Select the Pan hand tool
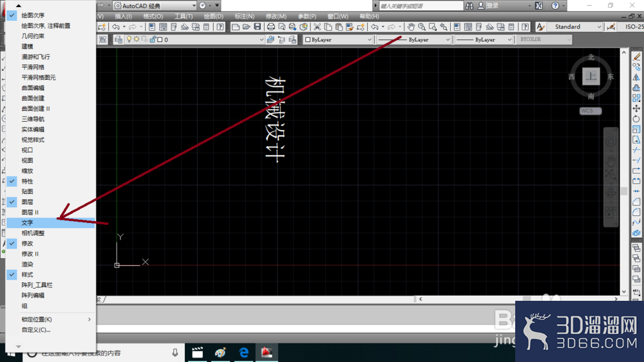Screen dimensions: 644x362 (411, 27)
